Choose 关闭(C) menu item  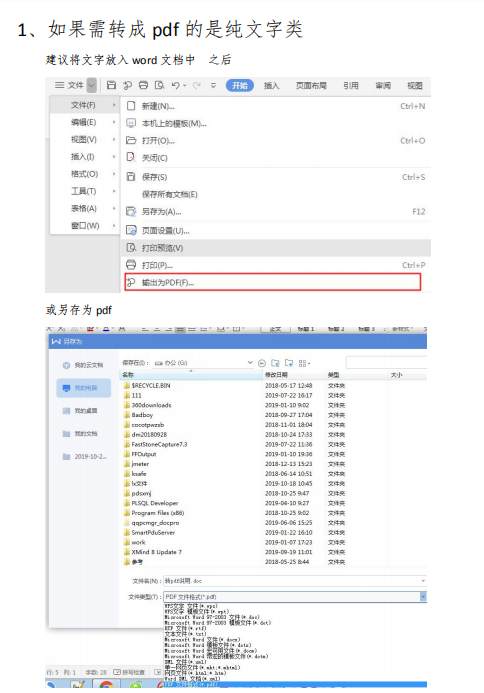276,158
